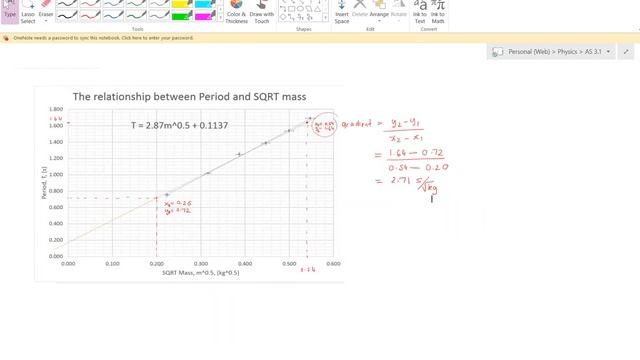This screenshot has width=640, height=360.
Task: Click the trendline equation T = 2.87m^0.5 + 0.1137
Action: click(180, 125)
